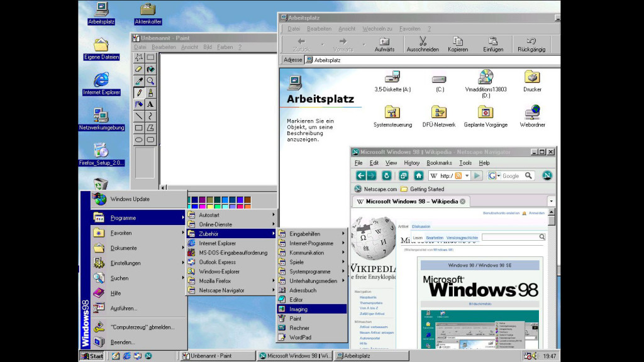Expand the Spiele submenu
Screen dimensions: 644x362
pos(312,262)
